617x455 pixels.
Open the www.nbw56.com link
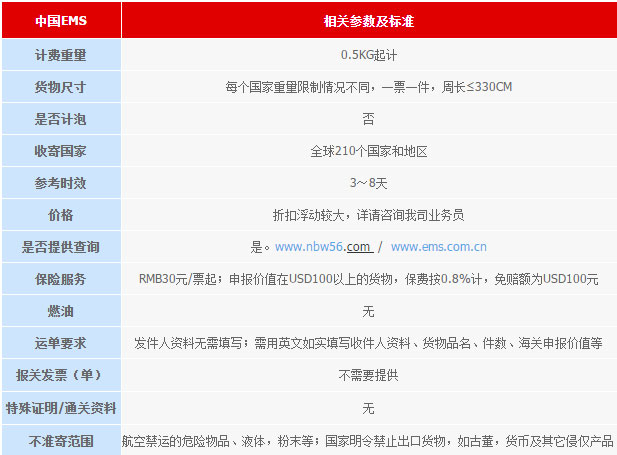(323, 247)
